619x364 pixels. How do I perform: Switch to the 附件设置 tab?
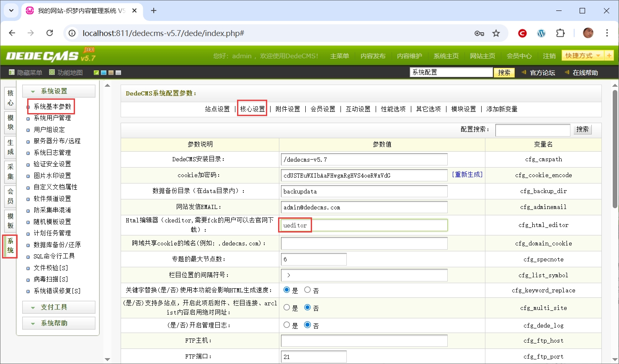(x=288, y=109)
